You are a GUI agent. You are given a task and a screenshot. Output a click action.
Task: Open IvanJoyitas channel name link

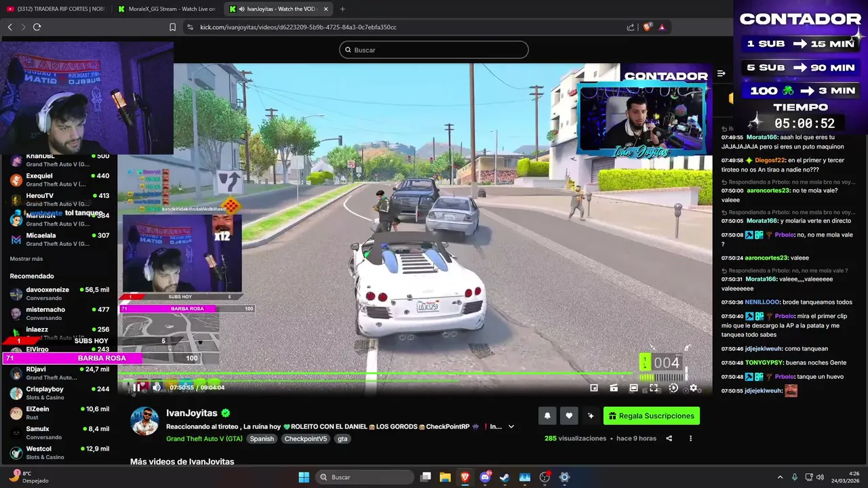click(192, 413)
